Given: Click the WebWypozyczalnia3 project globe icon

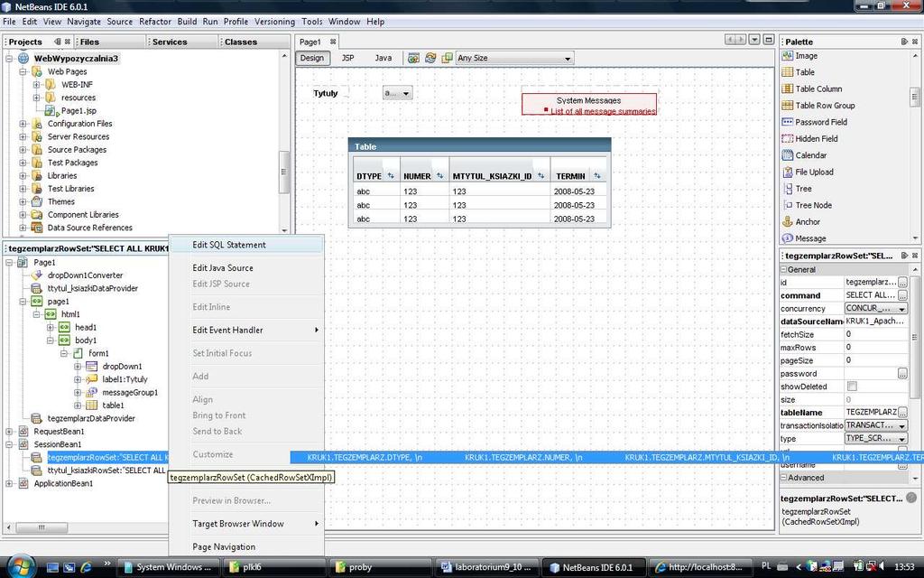Looking at the screenshot, I should point(23,59).
